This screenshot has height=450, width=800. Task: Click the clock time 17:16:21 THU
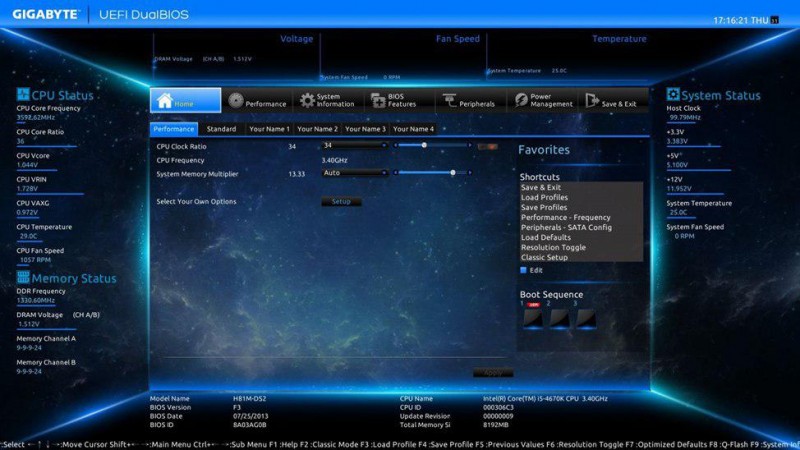pyautogui.click(x=741, y=20)
